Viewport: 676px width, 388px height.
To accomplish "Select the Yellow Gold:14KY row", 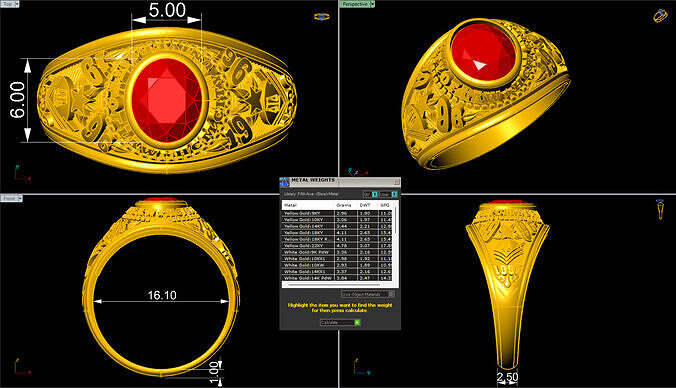I will pos(337,226).
